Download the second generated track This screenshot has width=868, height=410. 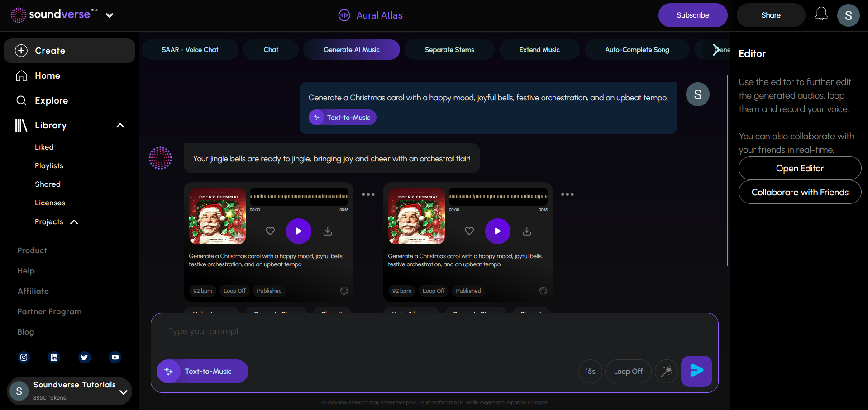(x=527, y=231)
